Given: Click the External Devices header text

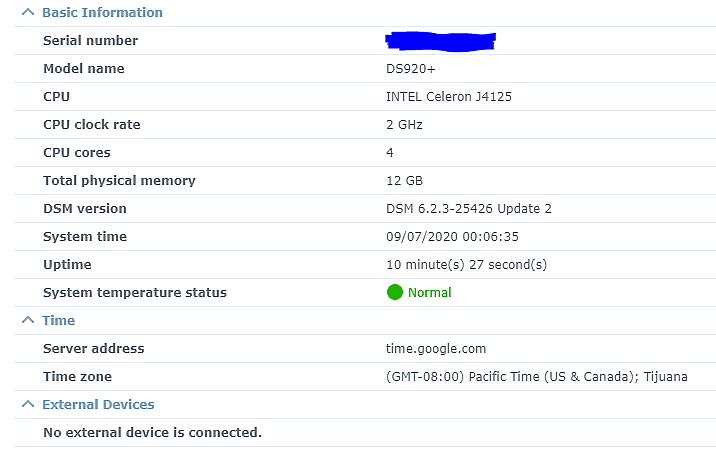Looking at the screenshot, I should 98,404.
